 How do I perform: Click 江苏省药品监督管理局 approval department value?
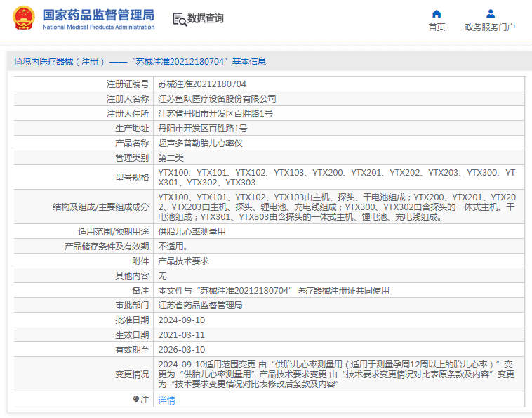(x=200, y=306)
